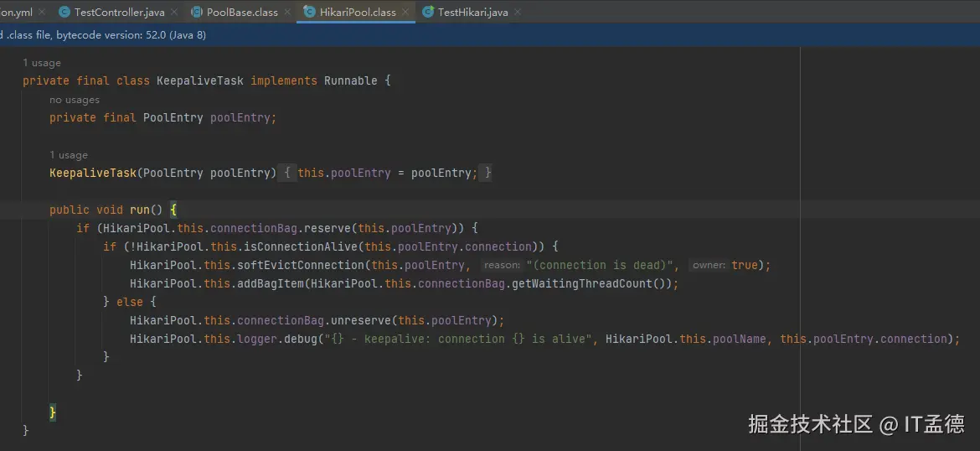Click the Runnable interface name
The height and width of the screenshot is (451, 980).
tap(351, 80)
